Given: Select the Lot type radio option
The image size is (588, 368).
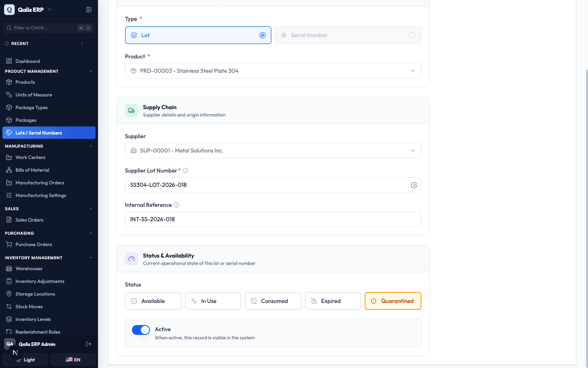Looking at the screenshot, I should point(198,35).
